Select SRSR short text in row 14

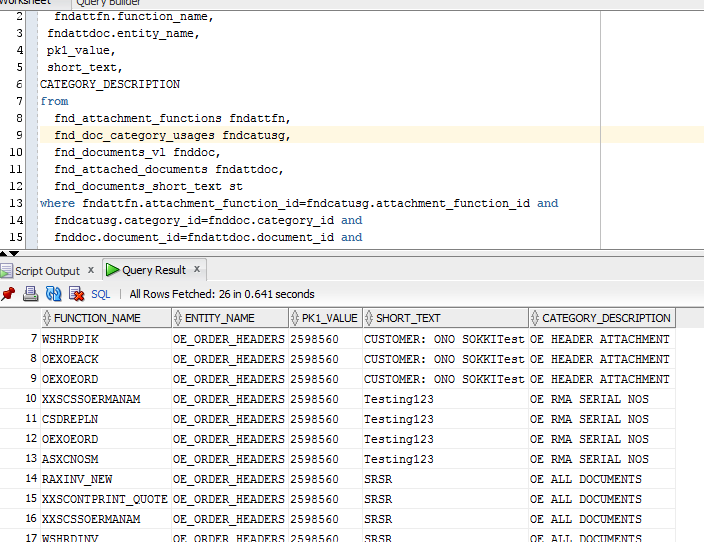[446, 479]
